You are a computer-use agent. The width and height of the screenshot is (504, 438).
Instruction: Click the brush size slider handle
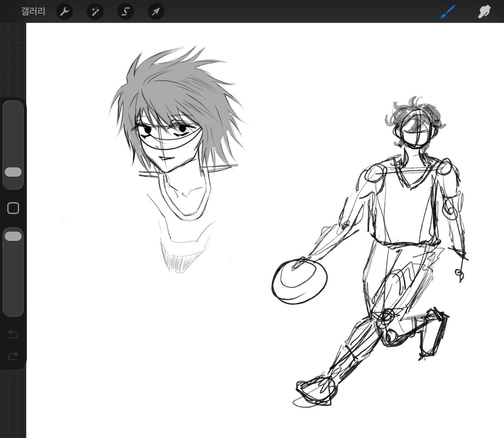[13, 172]
